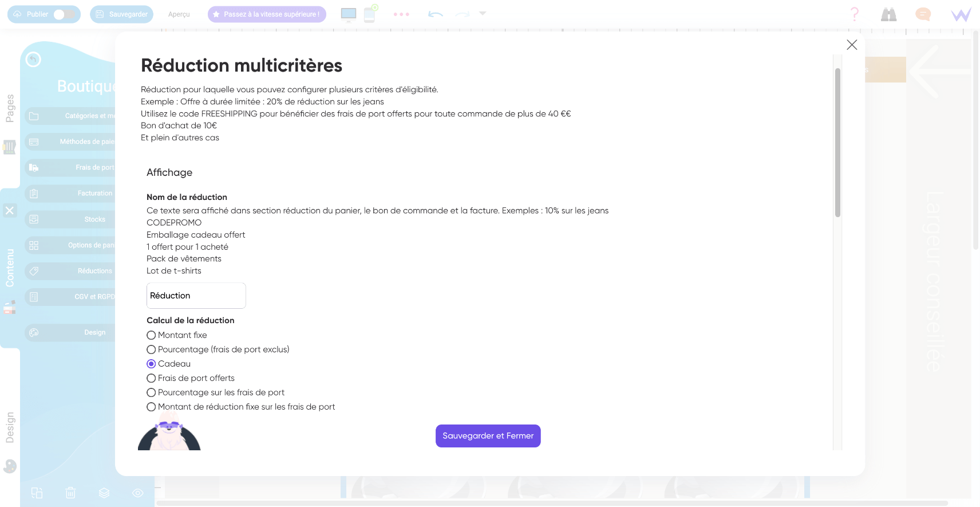The width and height of the screenshot is (980, 507).
Task: Click Sauvegarder et Fermer button
Action: click(x=488, y=436)
